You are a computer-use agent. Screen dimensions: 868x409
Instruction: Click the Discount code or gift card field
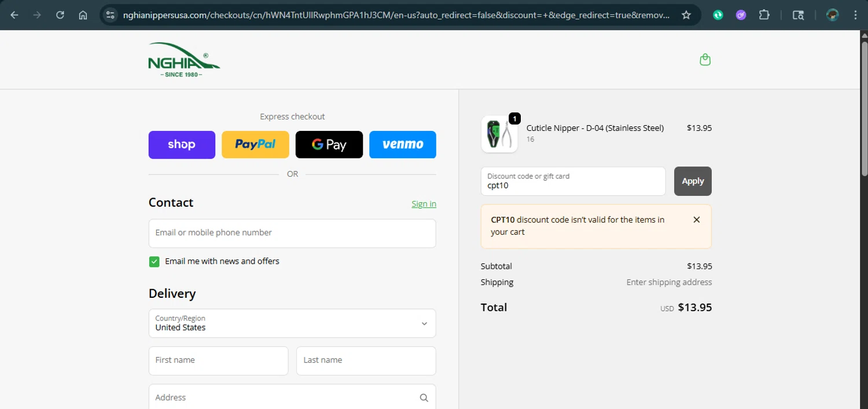point(573,181)
